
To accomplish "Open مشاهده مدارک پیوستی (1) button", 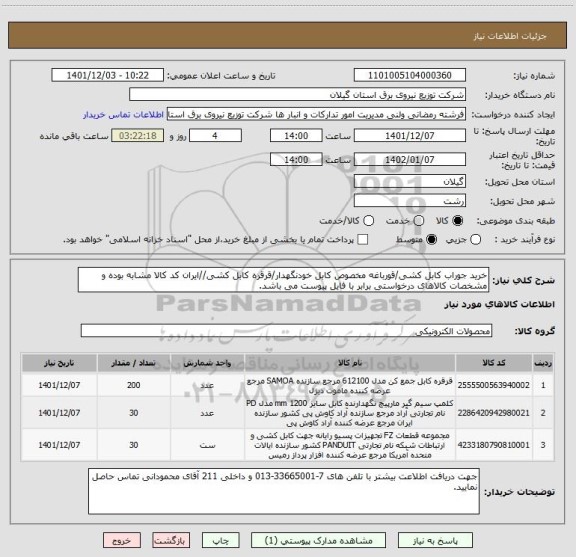I will click(318, 541).
